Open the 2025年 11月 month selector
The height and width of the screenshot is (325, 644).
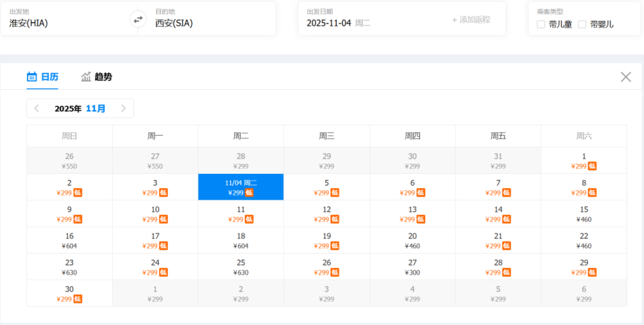click(x=80, y=108)
